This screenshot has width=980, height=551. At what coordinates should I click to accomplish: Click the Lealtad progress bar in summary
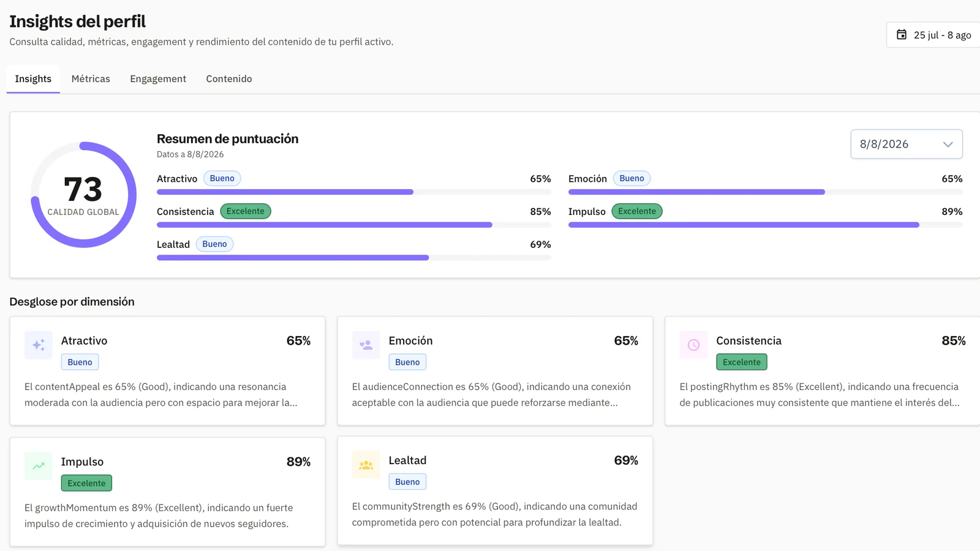coord(354,258)
